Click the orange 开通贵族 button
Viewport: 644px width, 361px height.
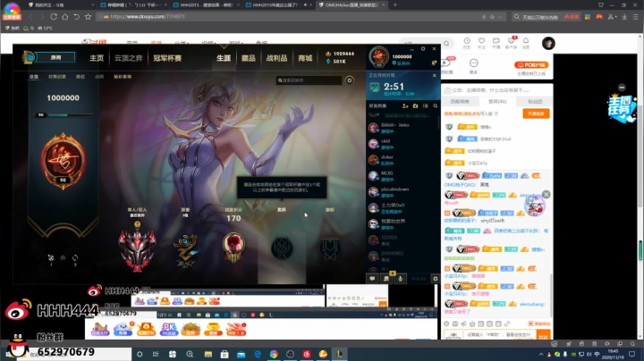536,113
